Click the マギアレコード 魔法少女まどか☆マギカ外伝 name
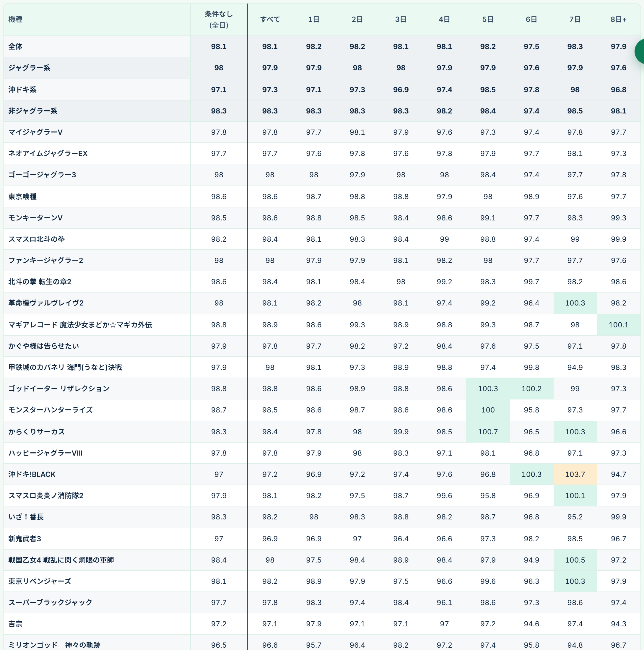644x650 pixels. [80, 325]
